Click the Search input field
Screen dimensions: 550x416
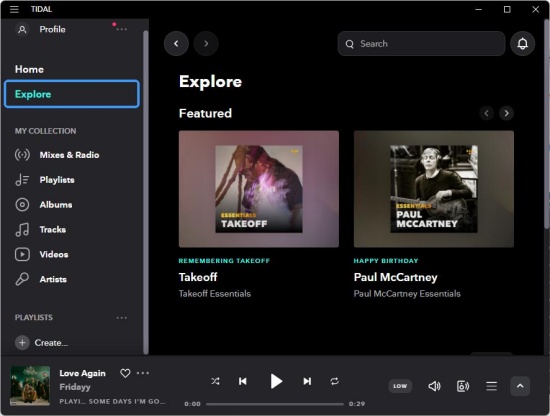pyautogui.click(x=421, y=43)
